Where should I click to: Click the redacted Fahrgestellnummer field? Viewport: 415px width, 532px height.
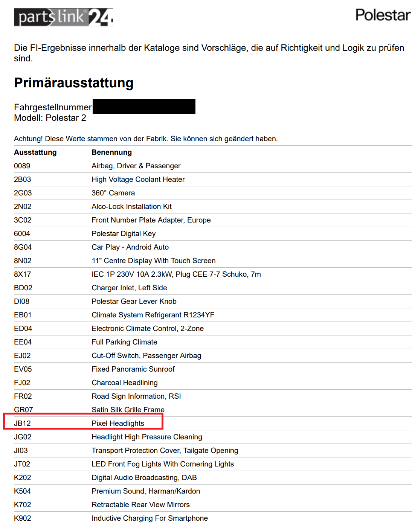(144, 107)
